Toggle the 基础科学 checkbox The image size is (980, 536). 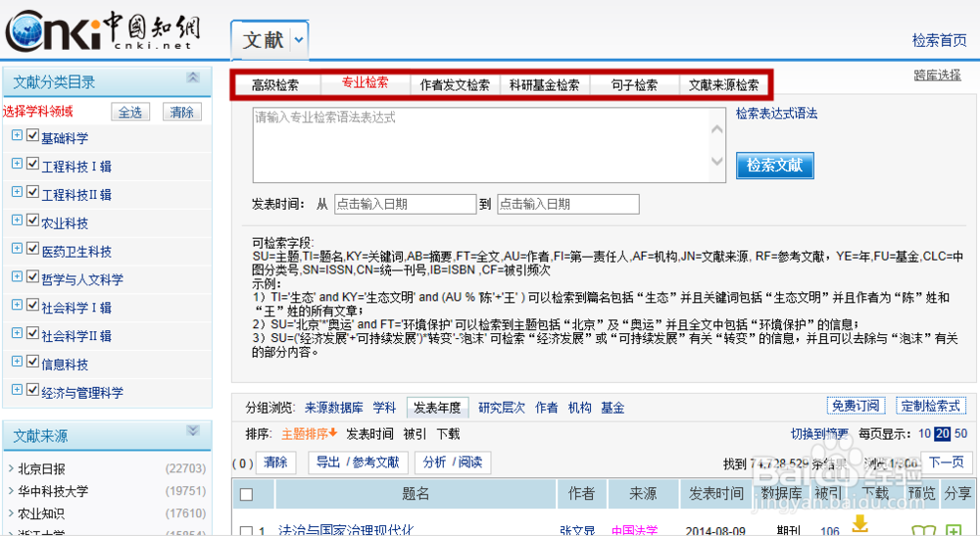pos(33,135)
